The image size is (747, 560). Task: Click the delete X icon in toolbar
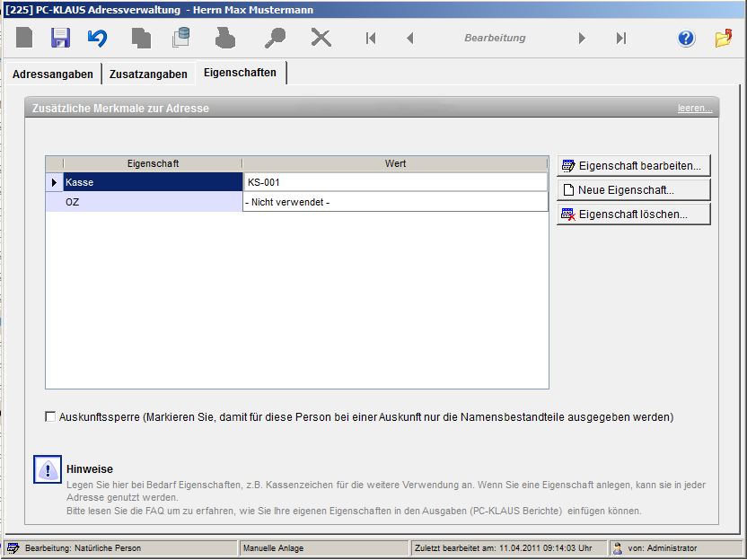[321, 38]
